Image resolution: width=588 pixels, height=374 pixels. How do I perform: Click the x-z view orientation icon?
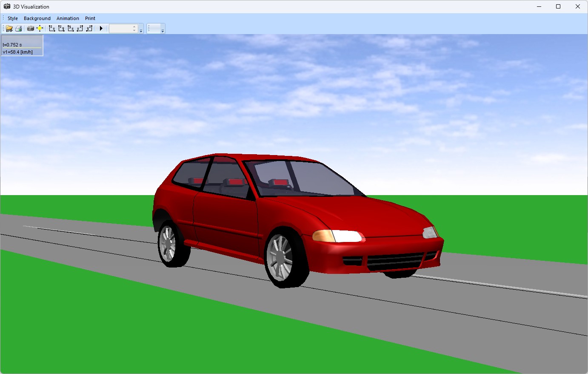coord(79,28)
